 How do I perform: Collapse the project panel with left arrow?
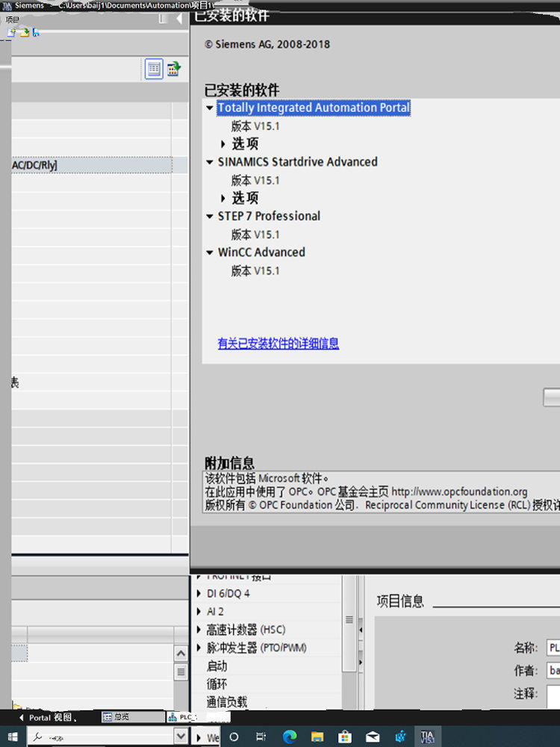(179, 19)
